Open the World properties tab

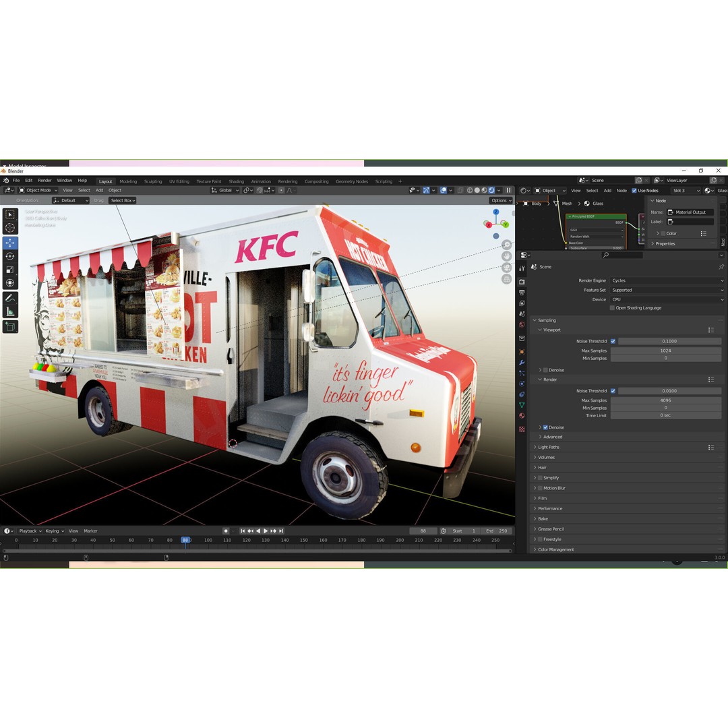522,324
